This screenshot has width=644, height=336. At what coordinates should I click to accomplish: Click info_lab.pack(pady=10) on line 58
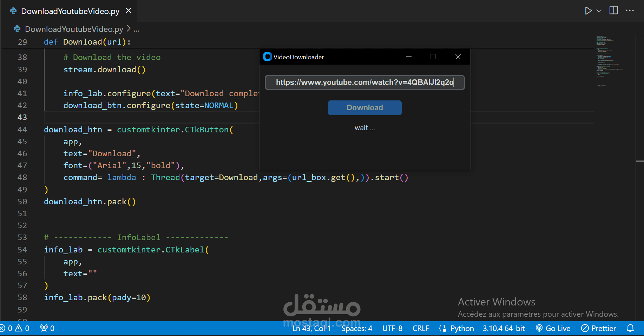pos(97,298)
